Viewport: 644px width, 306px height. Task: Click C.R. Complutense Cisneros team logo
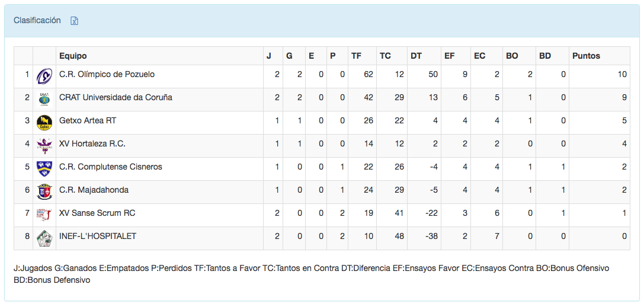pyautogui.click(x=44, y=168)
